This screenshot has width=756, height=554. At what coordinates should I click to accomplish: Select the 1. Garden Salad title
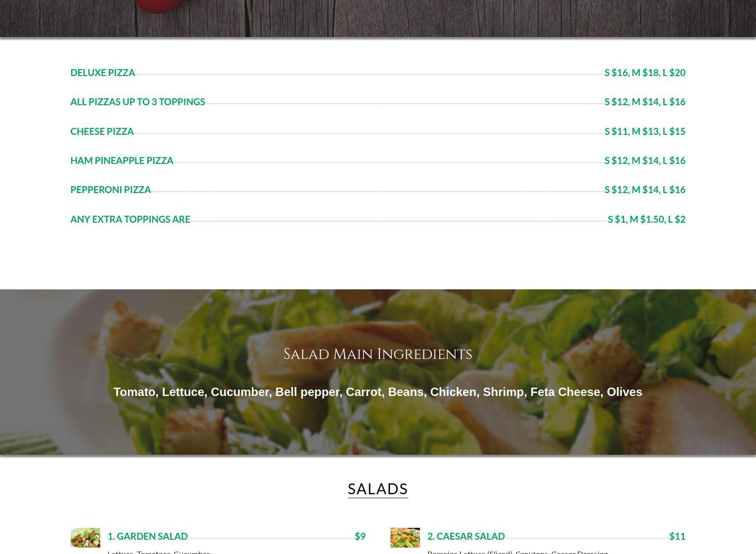[147, 536]
